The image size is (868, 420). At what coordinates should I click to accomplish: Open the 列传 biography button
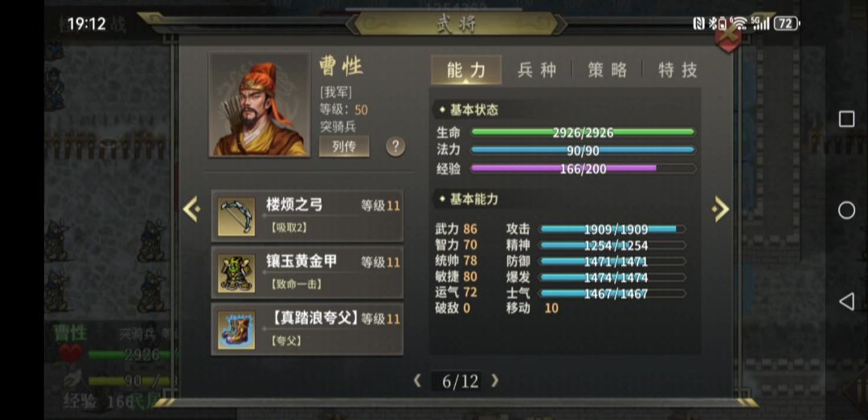[344, 147]
